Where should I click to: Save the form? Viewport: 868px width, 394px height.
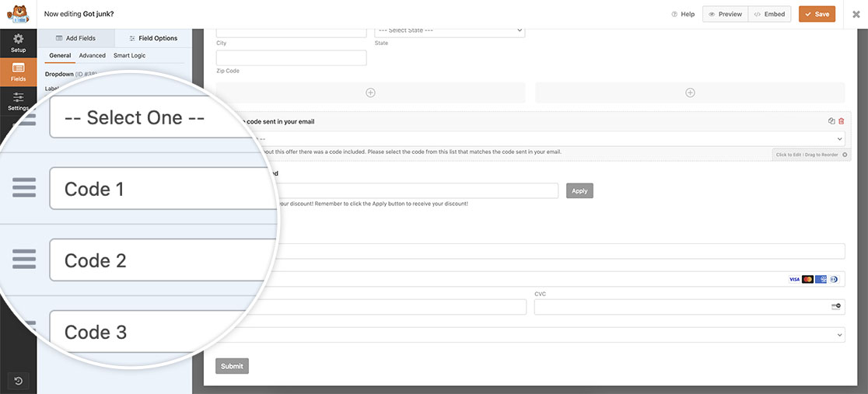tap(817, 15)
